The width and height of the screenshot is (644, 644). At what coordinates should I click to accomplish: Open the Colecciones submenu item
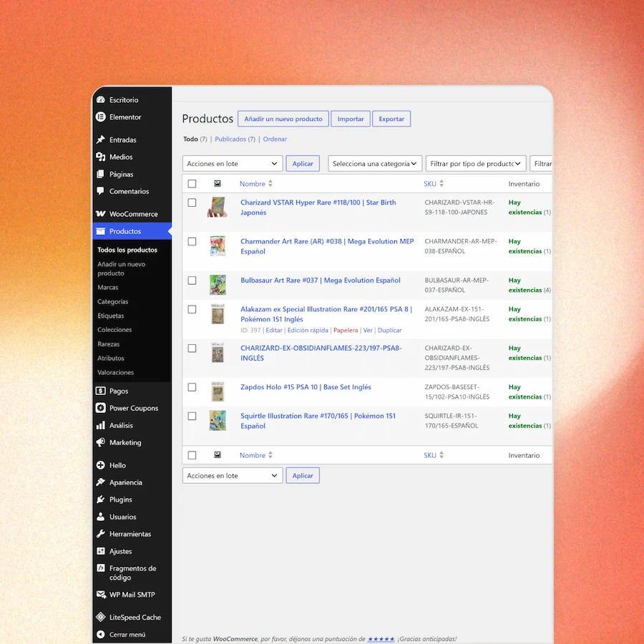pos(114,330)
